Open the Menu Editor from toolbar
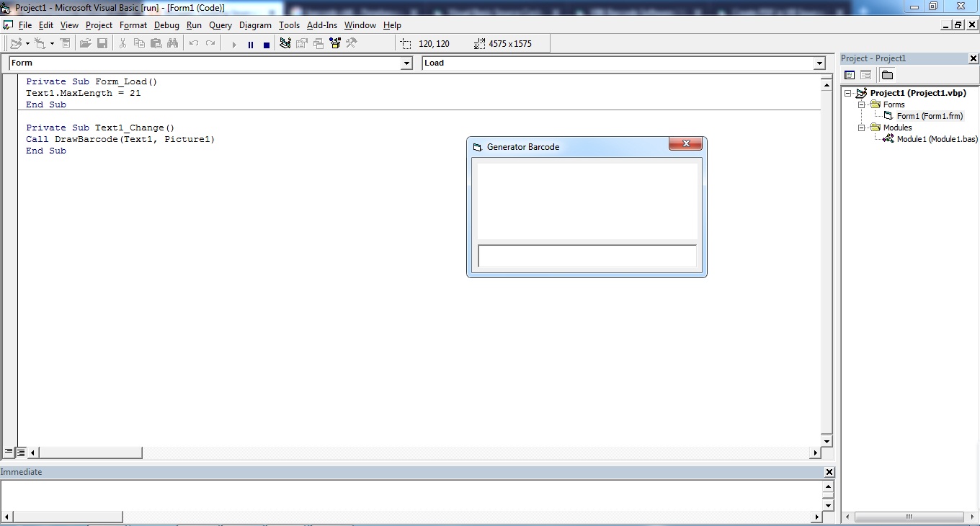This screenshot has height=526, width=980. click(x=66, y=43)
